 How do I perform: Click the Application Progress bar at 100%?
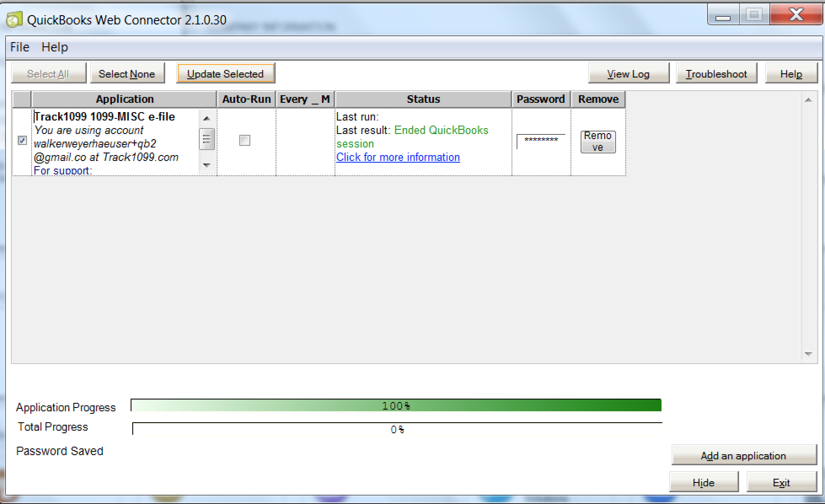click(396, 405)
